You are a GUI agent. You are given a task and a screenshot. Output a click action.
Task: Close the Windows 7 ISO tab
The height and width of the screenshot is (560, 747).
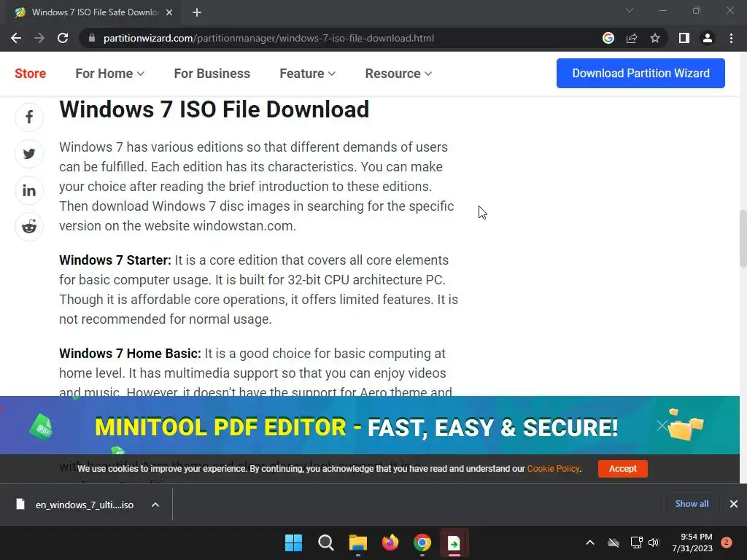(169, 12)
